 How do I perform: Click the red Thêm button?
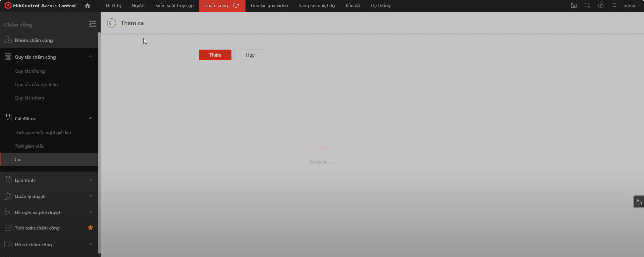tap(215, 55)
